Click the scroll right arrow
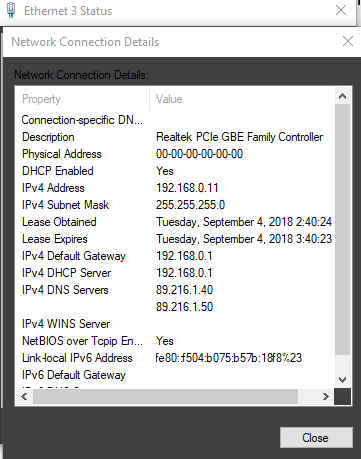The image size is (361, 459). (x=325, y=396)
